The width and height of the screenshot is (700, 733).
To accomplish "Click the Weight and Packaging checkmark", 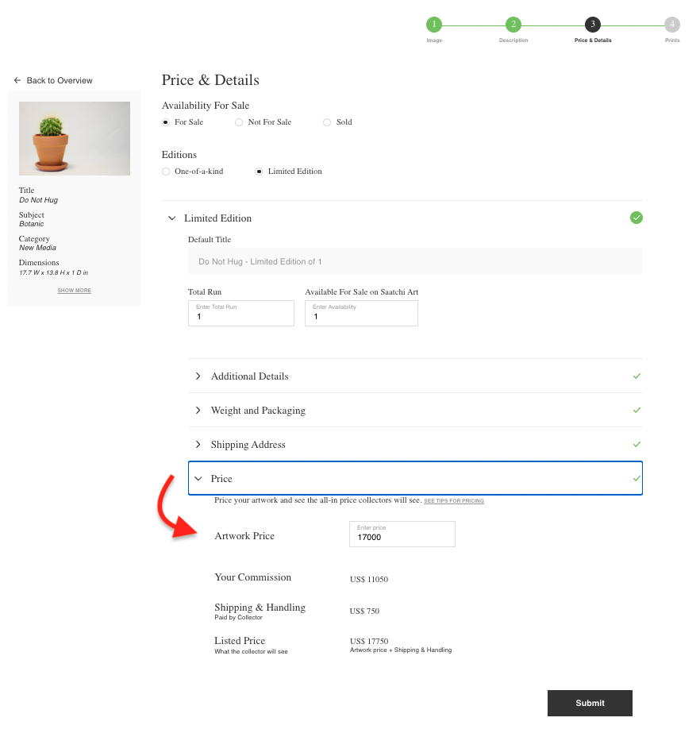I will pyautogui.click(x=637, y=410).
